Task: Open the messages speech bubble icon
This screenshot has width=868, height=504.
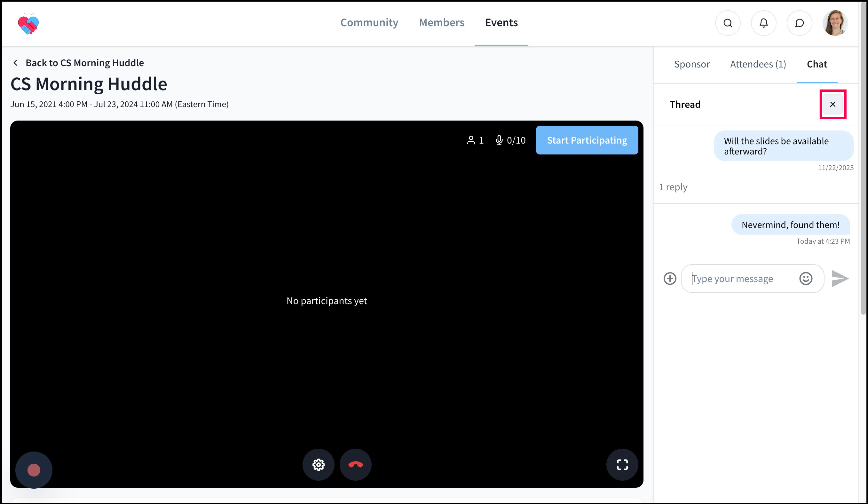Action: pyautogui.click(x=799, y=23)
